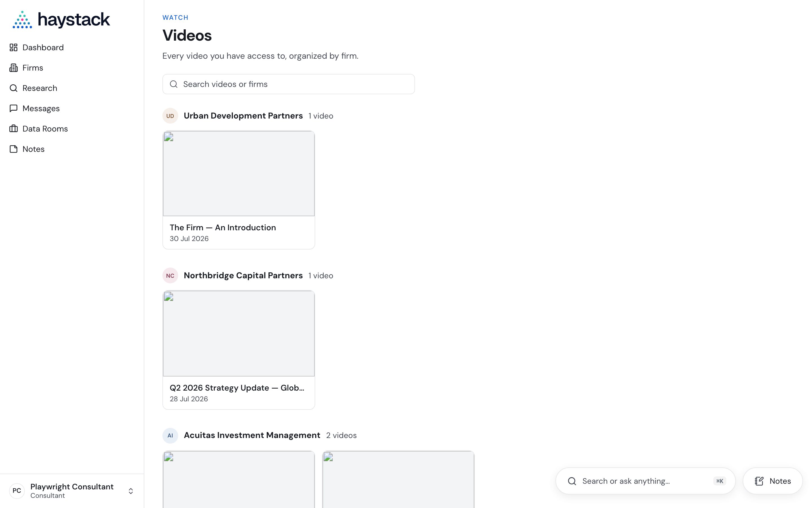Image resolution: width=812 pixels, height=508 pixels.
Task: Click The Firm — An Introduction title
Action: point(223,227)
